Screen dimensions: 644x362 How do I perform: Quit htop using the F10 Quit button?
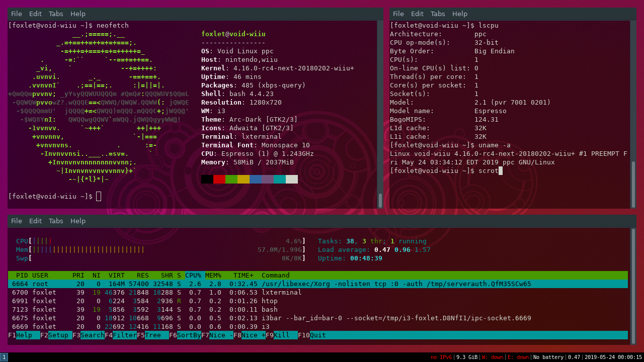tap(312, 335)
